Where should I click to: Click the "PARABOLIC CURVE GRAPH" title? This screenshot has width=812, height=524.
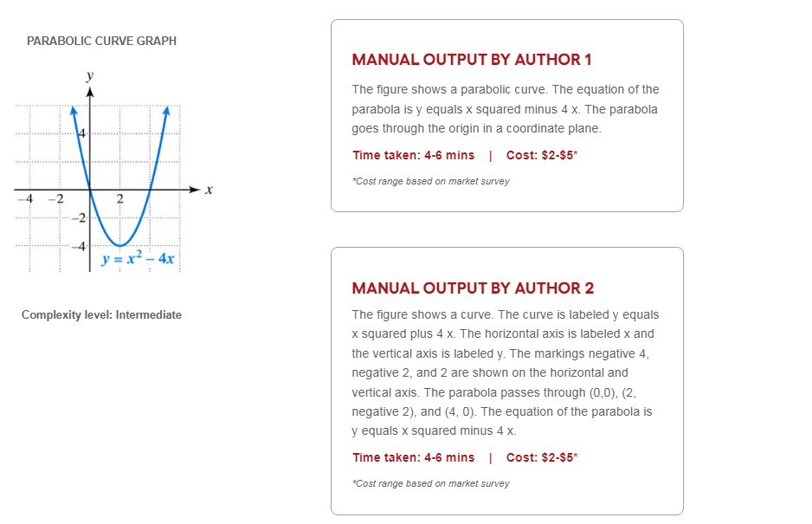pos(101,41)
